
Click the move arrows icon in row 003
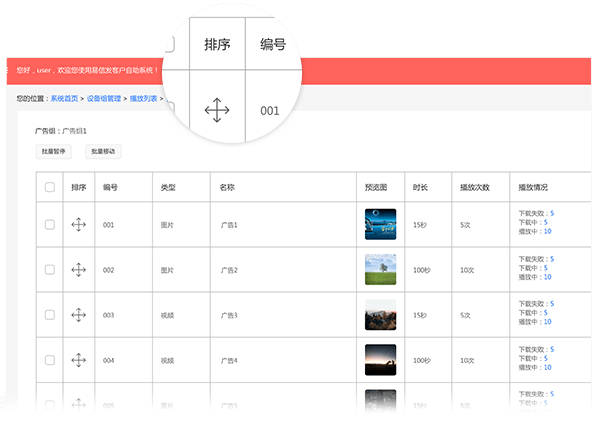[x=78, y=315]
